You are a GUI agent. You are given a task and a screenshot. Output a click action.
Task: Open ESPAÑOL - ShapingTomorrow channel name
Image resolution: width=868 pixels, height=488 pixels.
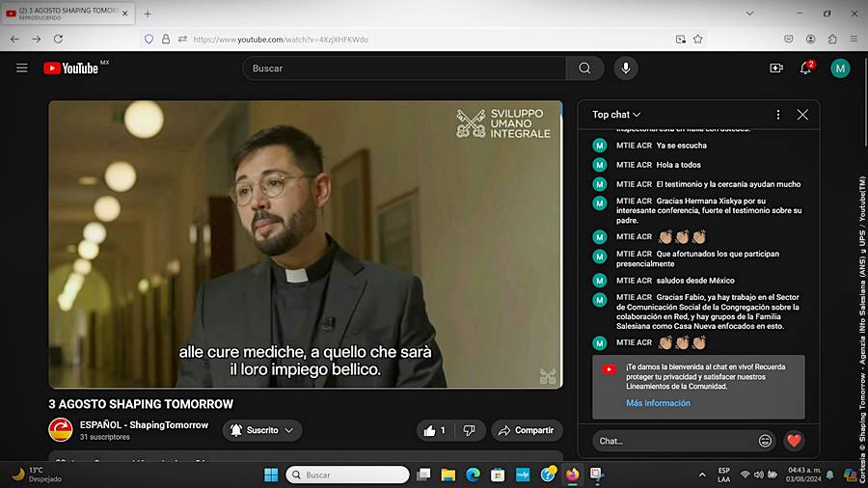(x=144, y=425)
